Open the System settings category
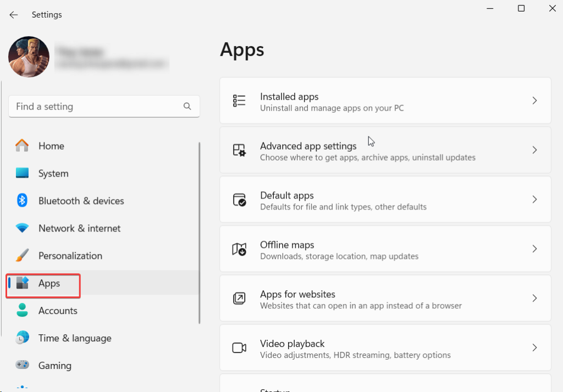This screenshot has width=563, height=392. point(53,173)
